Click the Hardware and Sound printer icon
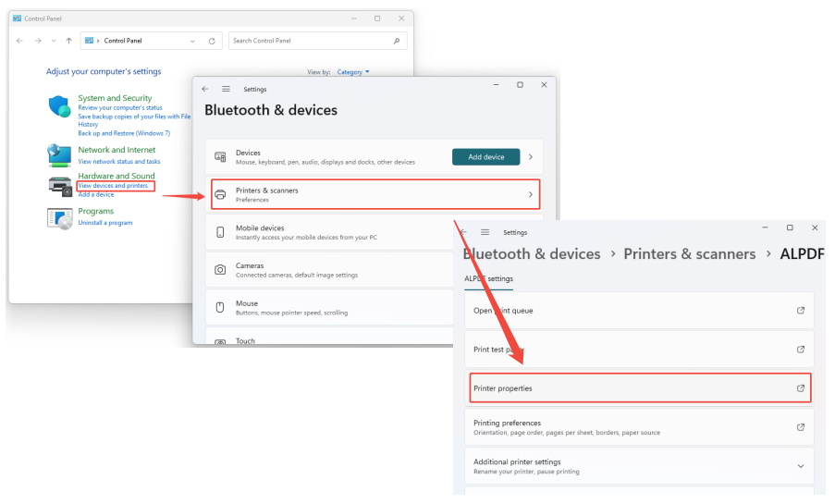This screenshot has height=504, width=835. click(x=59, y=185)
